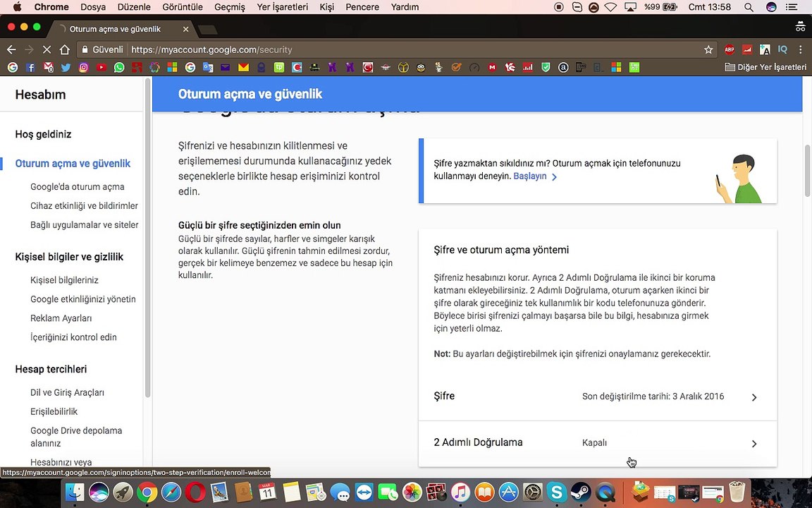Open Bağlı uygulamalar ve siteler
This screenshot has width=812, height=508.
pos(85,225)
